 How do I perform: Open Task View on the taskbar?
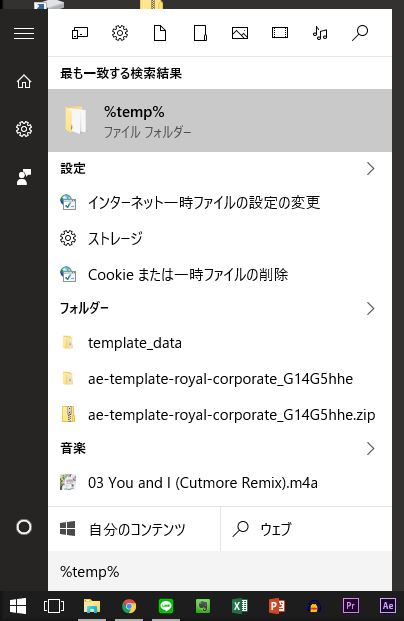point(53,606)
